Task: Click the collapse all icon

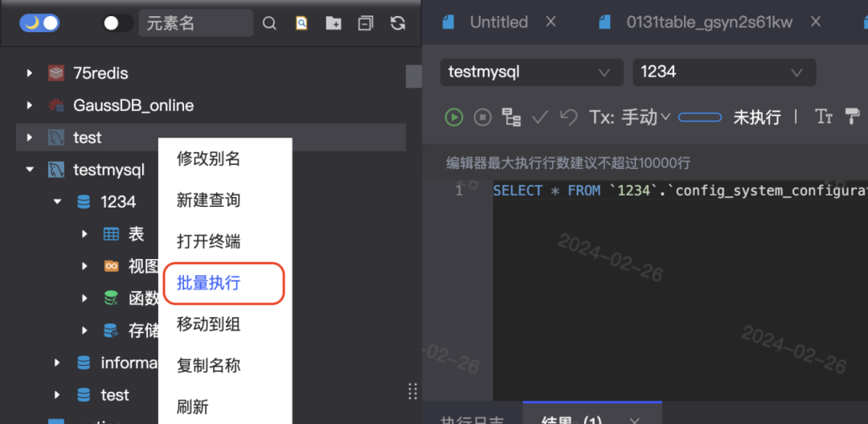Action: coord(366,23)
